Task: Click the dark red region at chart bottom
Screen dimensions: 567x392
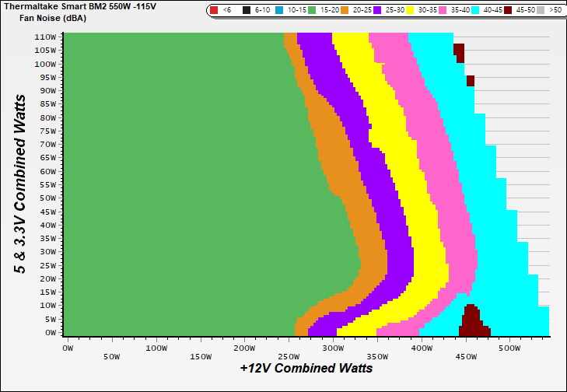Action: click(473, 321)
